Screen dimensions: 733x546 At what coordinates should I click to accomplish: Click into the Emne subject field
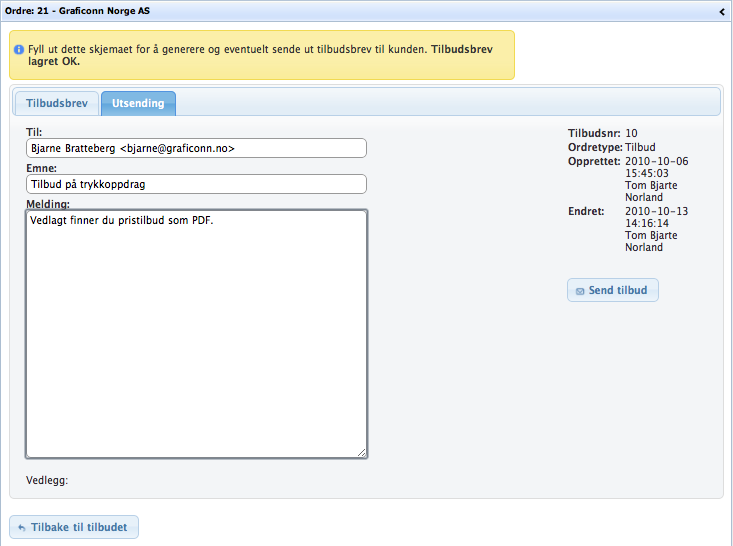tap(196, 184)
